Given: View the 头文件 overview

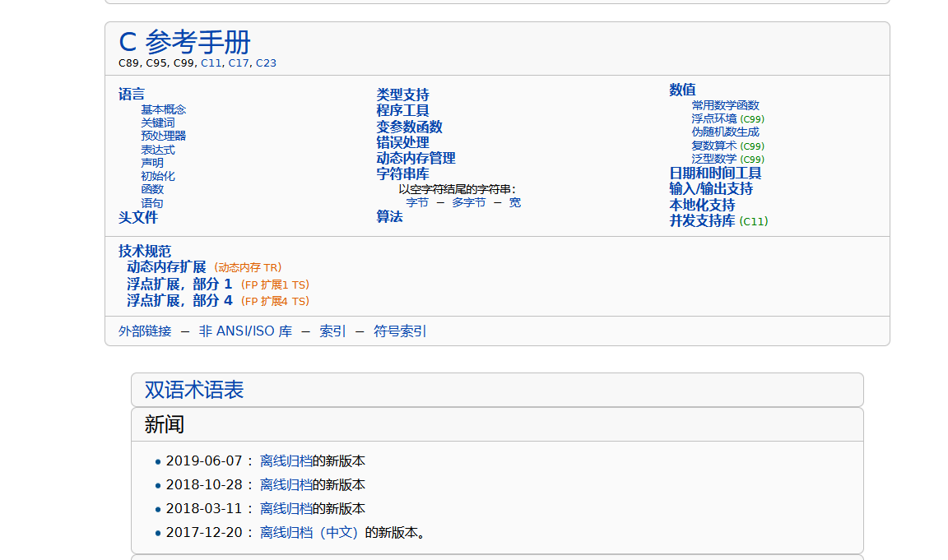Looking at the screenshot, I should coord(138,218).
